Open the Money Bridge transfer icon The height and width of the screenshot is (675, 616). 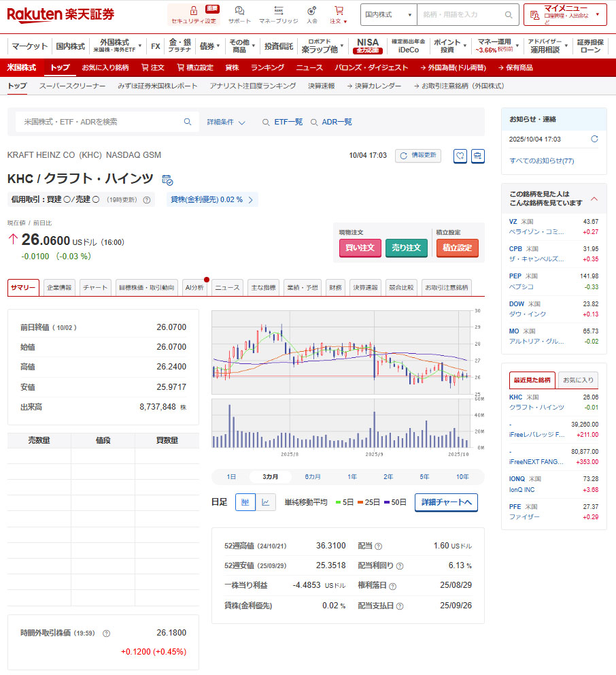point(278,11)
